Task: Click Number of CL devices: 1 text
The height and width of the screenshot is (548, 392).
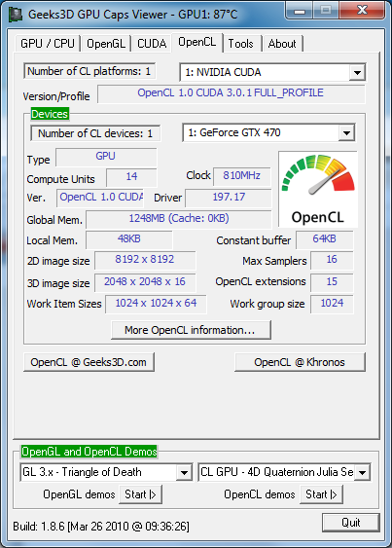Action: (95, 133)
